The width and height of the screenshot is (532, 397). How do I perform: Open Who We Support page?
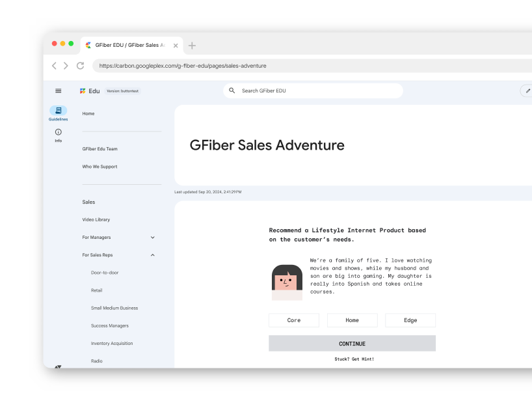pyautogui.click(x=100, y=167)
